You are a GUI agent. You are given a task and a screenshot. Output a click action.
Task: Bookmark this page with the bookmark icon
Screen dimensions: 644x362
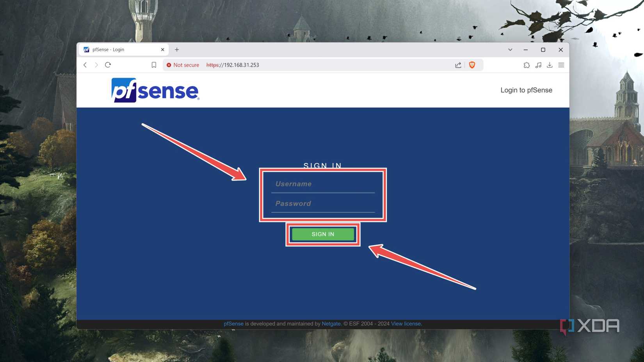tap(154, 65)
